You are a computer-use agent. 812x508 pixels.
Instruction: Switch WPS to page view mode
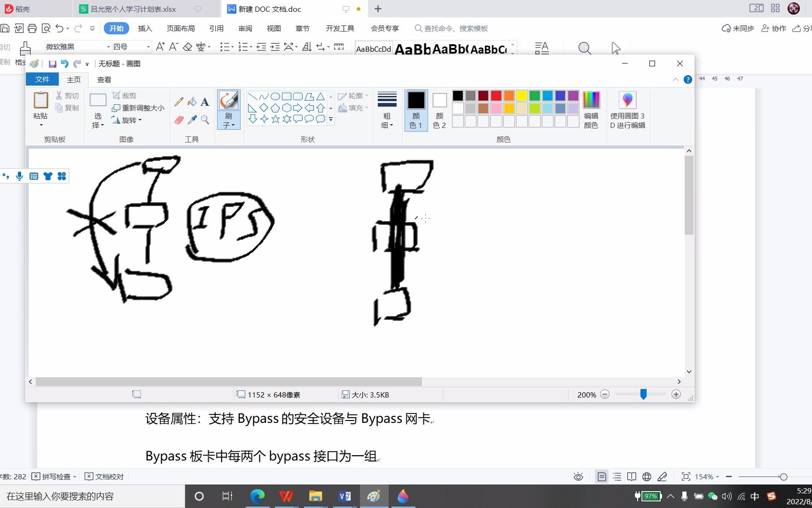(x=601, y=476)
